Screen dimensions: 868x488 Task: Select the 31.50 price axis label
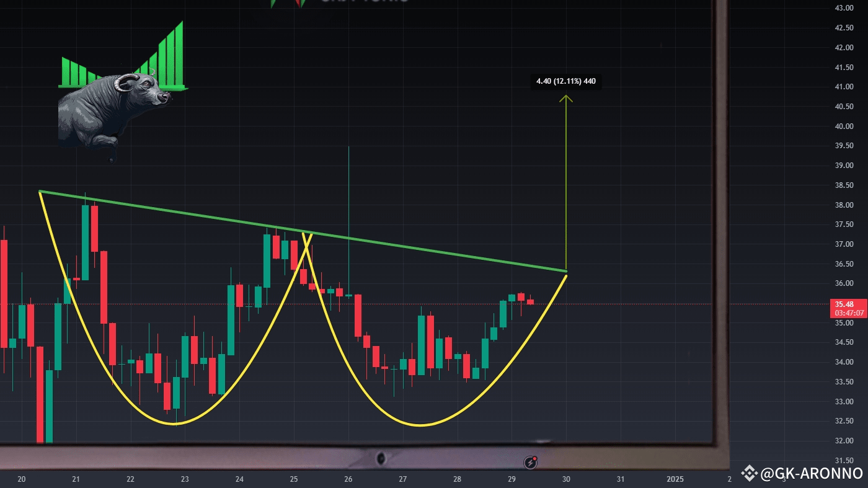click(x=843, y=461)
